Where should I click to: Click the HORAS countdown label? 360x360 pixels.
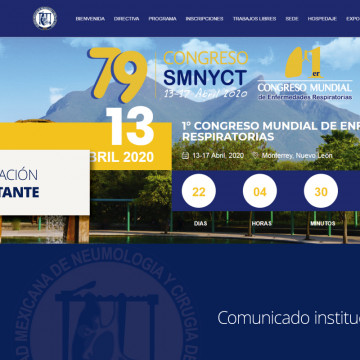coord(262,223)
